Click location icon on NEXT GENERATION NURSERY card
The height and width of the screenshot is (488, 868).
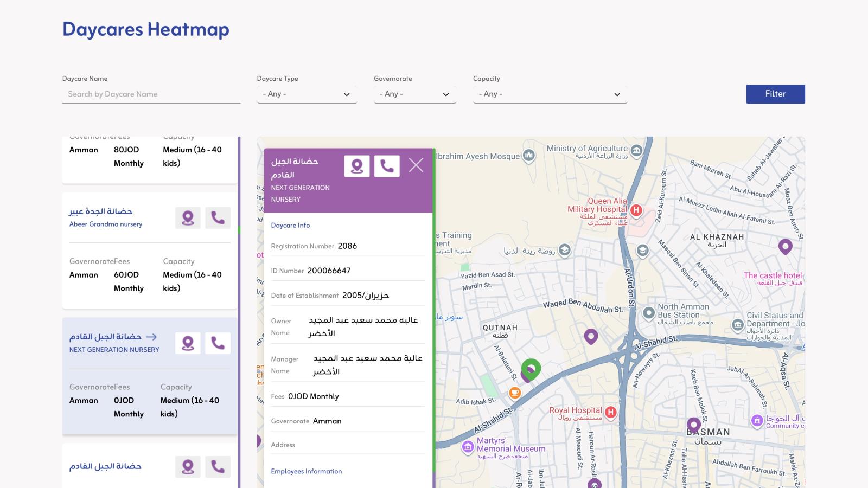click(x=188, y=343)
